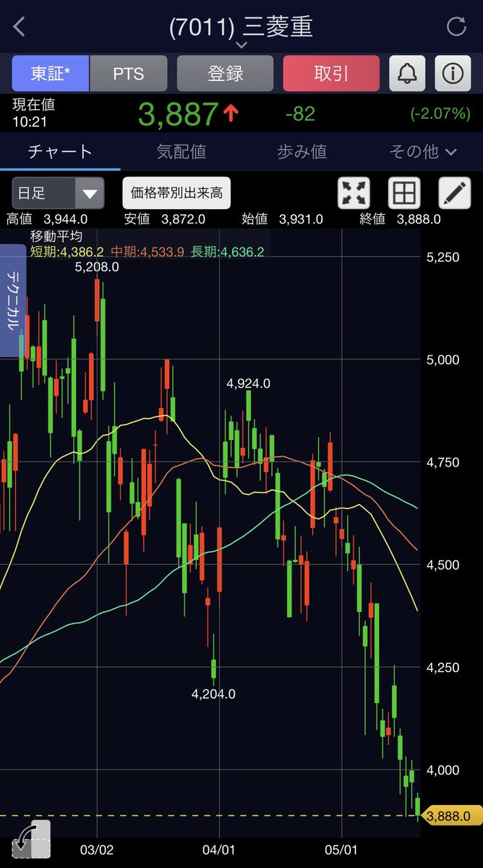Screen dimensions: 483x868
Task: Open the 取引 trade button
Action: click(331, 73)
